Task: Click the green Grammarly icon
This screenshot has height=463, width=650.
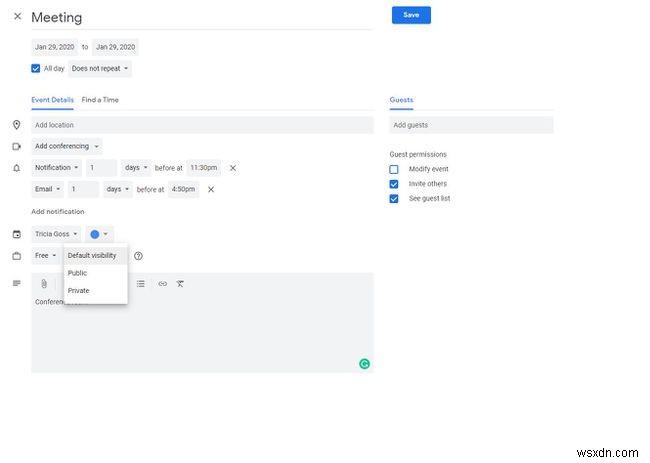Action: pyautogui.click(x=364, y=364)
